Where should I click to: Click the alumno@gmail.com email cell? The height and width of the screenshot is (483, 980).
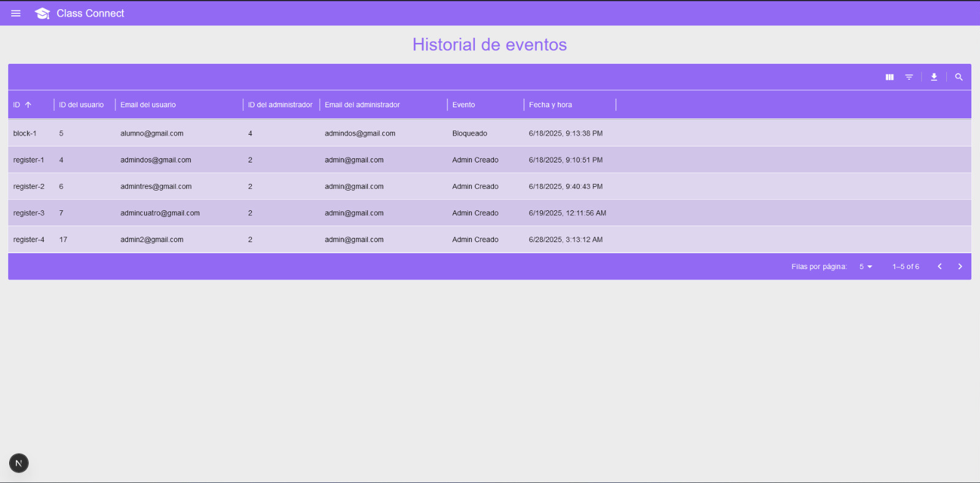tap(152, 133)
